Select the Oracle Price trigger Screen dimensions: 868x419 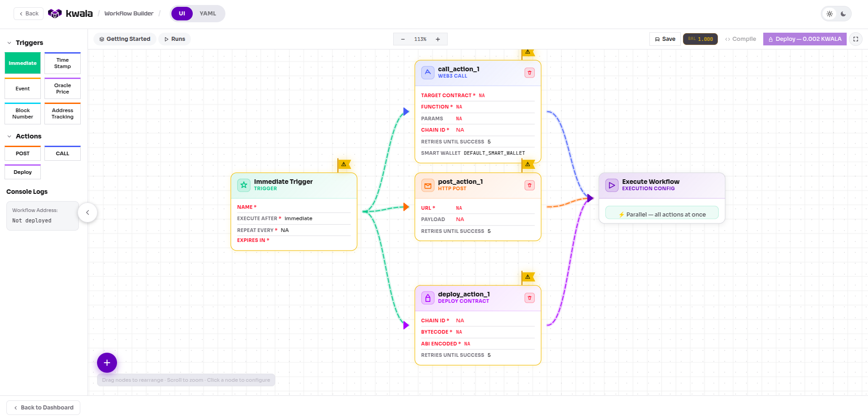point(63,89)
